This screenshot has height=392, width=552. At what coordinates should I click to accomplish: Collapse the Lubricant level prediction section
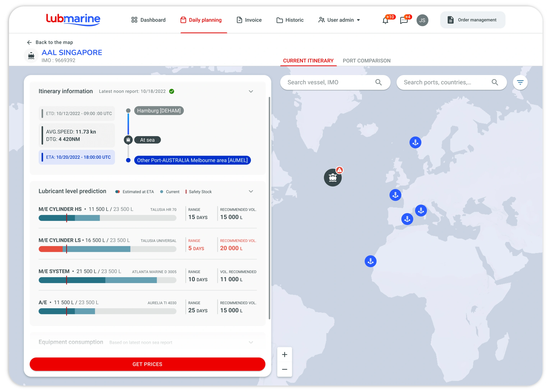[x=251, y=191]
